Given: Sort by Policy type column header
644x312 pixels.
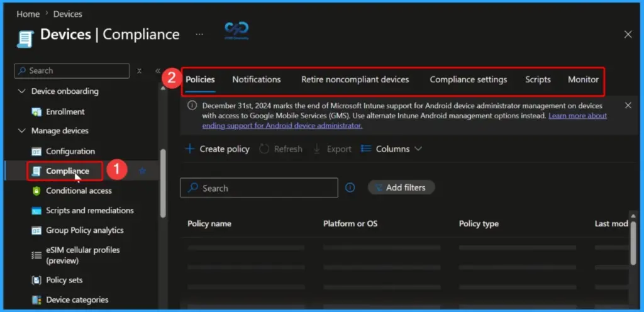Looking at the screenshot, I should (x=479, y=224).
